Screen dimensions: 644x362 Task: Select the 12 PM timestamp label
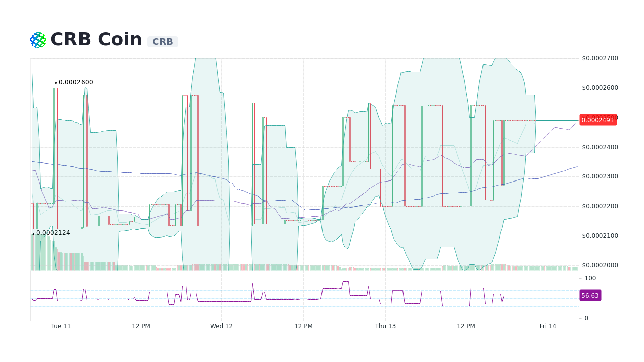coord(141,326)
